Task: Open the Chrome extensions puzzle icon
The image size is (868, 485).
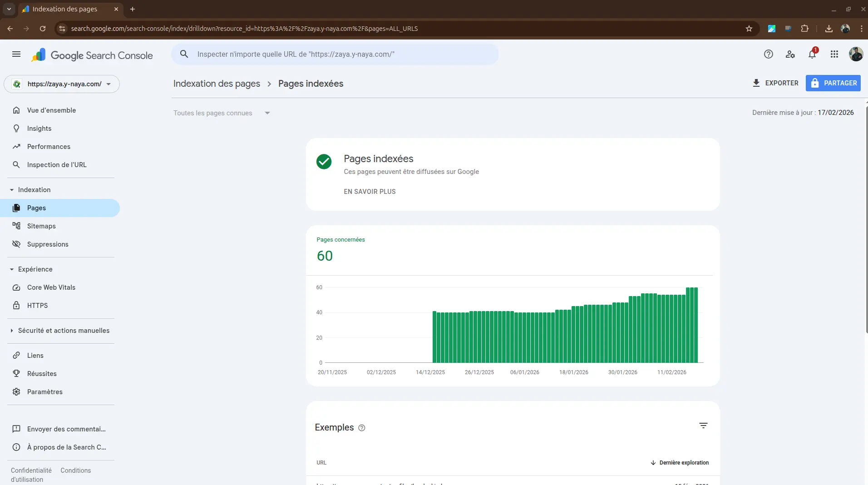Action: (x=804, y=29)
